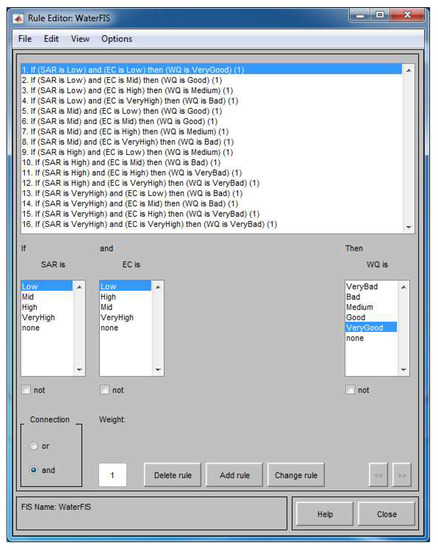Enable the 'not' checkbox under SAR
Screen dimensions: 438x550
coord(26,390)
